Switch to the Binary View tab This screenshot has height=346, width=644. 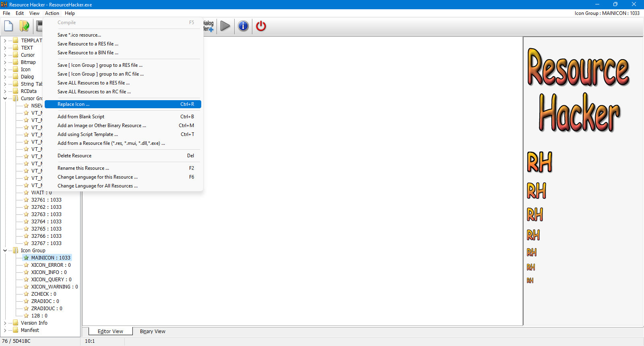pyautogui.click(x=153, y=332)
